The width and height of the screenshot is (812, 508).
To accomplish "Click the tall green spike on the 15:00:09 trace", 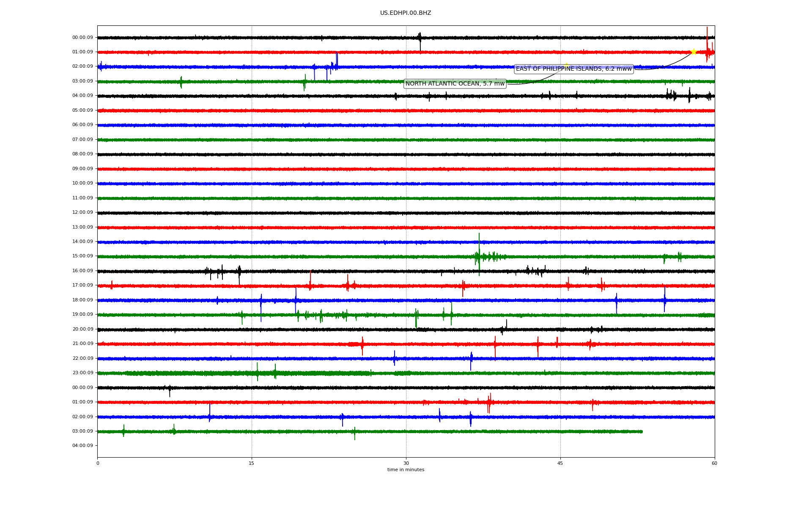I will coord(479,254).
